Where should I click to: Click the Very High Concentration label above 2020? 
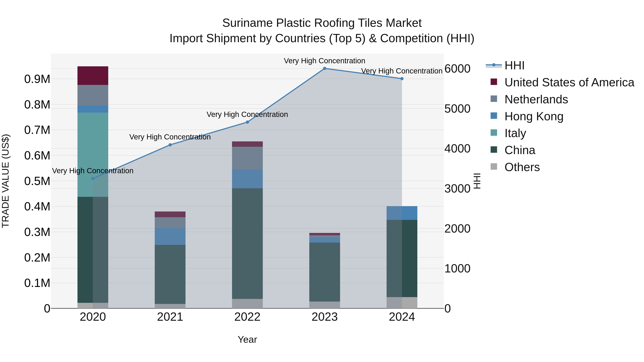pos(93,171)
